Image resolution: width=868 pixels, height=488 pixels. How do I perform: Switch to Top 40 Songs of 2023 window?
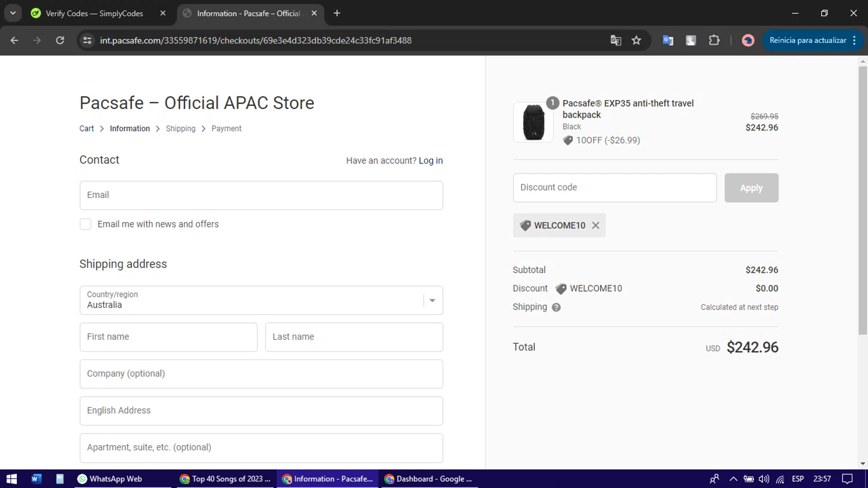tap(225, 479)
